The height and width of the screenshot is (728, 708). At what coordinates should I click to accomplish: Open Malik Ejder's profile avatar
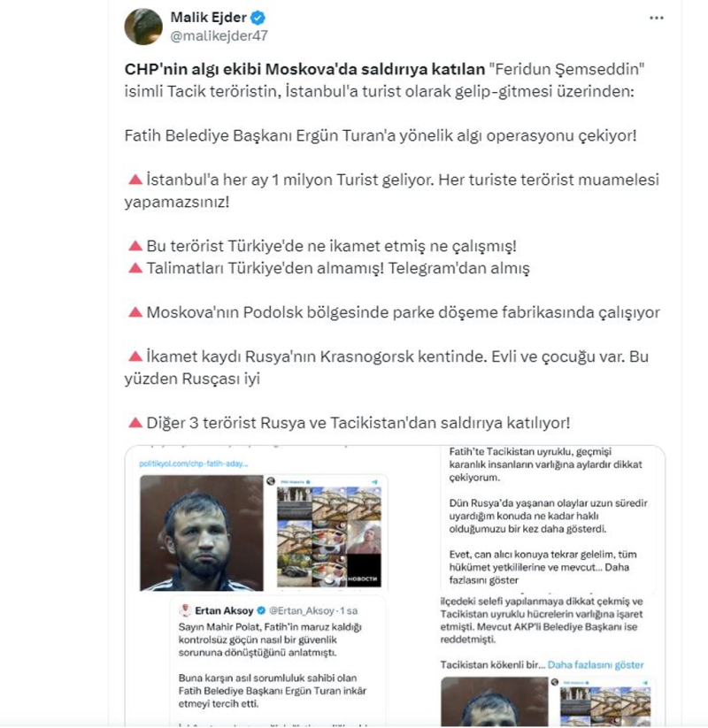143,27
